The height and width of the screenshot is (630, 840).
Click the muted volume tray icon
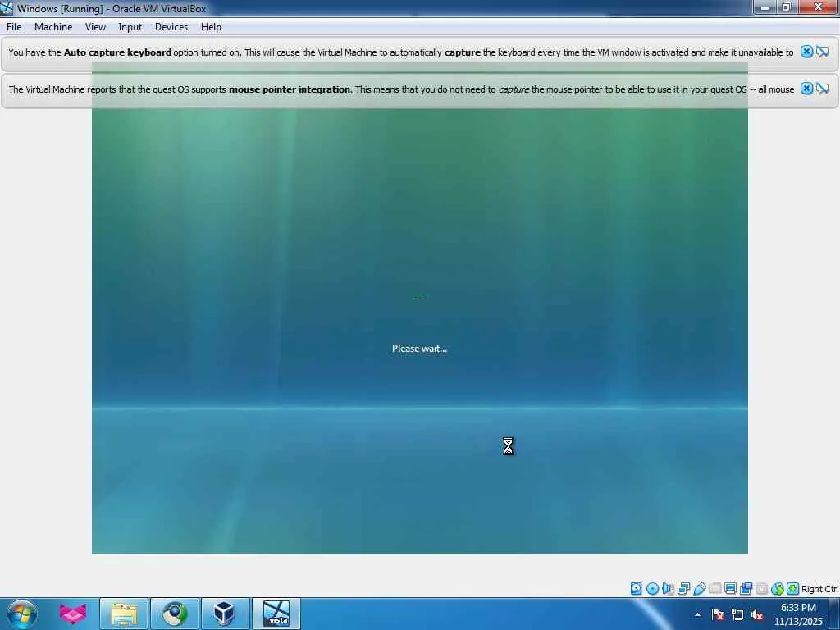[x=757, y=614]
